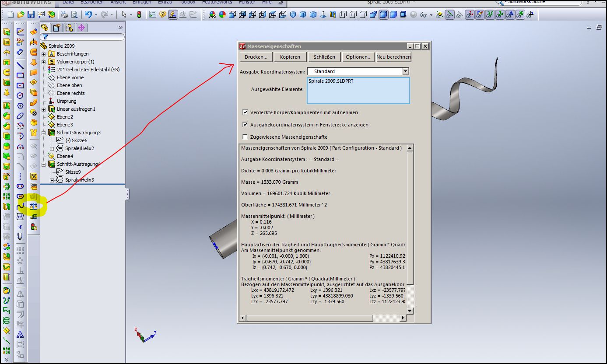Image resolution: width=607 pixels, height=364 pixels.
Task: Toggle 'Verdeckte Körper/Komponenten mit aufnehmen' checkbox
Action: click(245, 112)
